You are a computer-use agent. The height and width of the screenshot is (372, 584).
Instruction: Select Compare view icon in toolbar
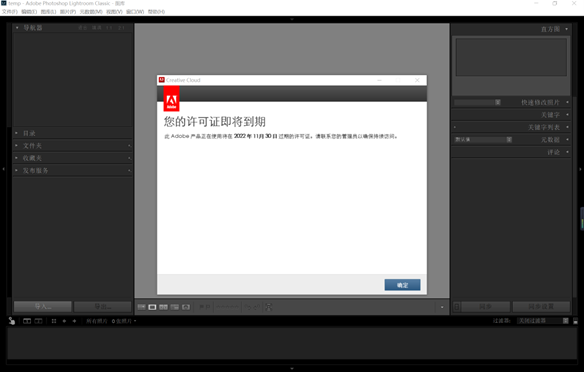click(164, 307)
